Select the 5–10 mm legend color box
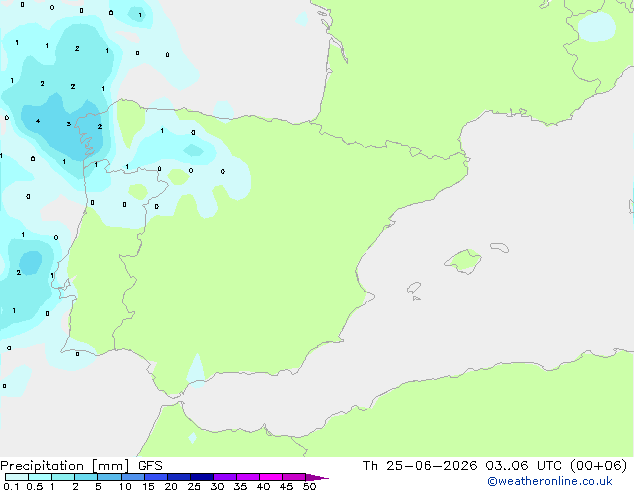The image size is (634, 490). [109, 477]
